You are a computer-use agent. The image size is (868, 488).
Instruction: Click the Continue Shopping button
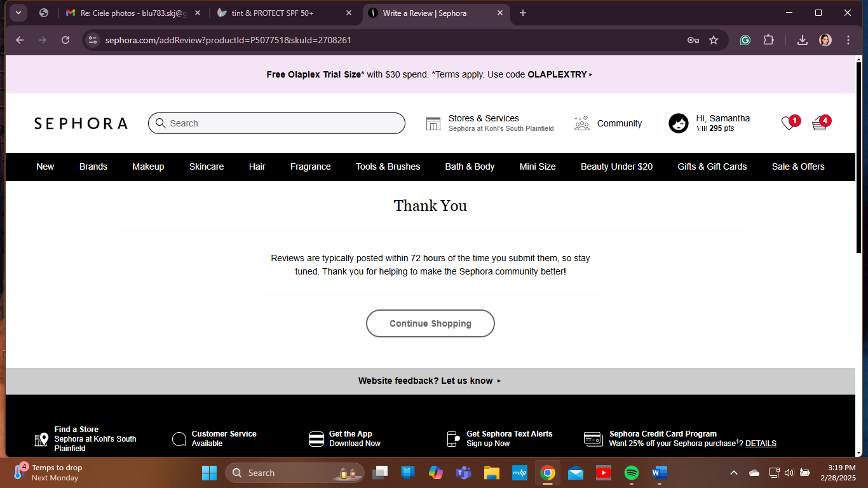pyautogui.click(x=430, y=323)
